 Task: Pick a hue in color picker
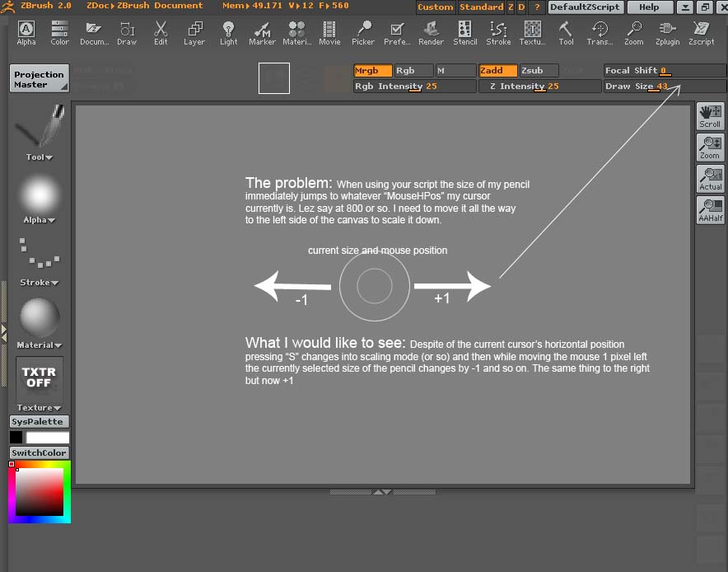coord(40,518)
